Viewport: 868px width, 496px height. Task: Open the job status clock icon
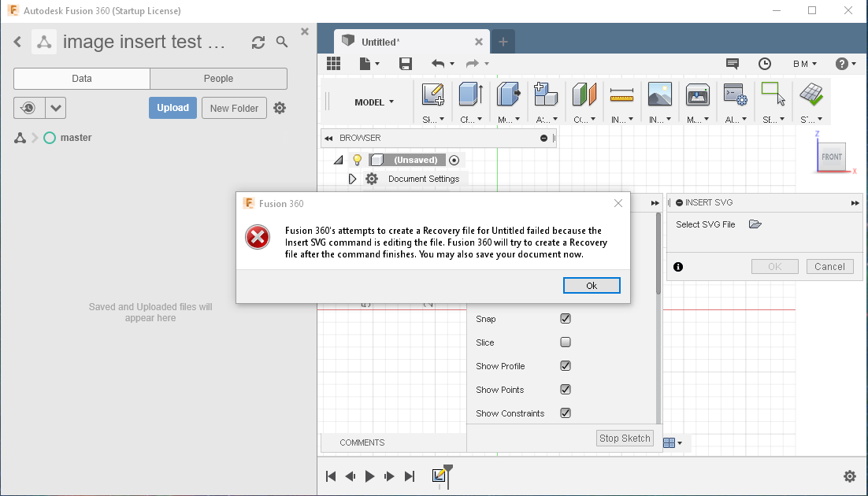pos(765,64)
